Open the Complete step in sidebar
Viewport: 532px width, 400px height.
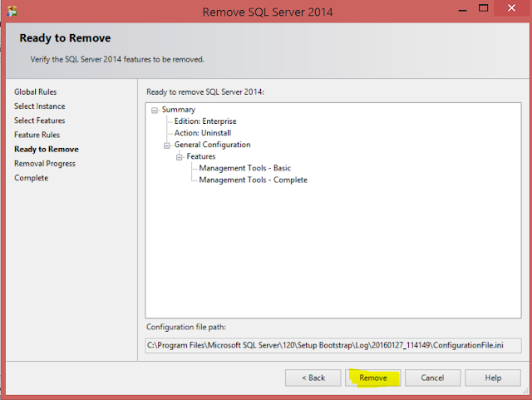point(32,178)
